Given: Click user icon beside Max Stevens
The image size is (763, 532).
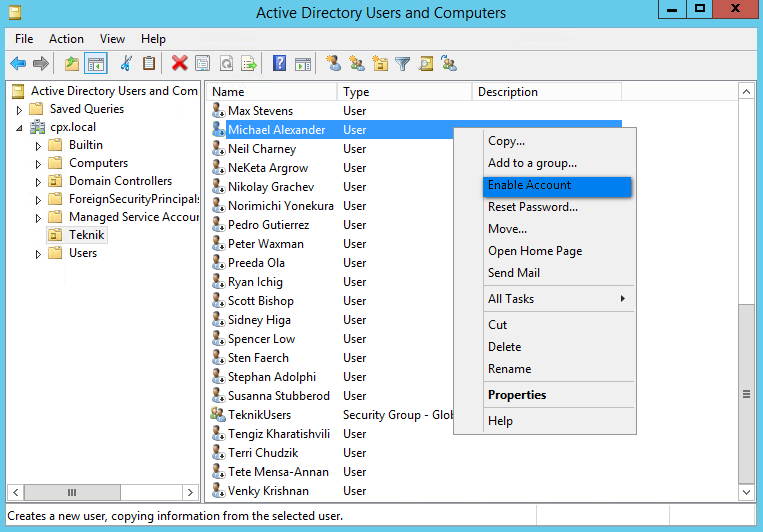Looking at the screenshot, I should click(x=218, y=110).
